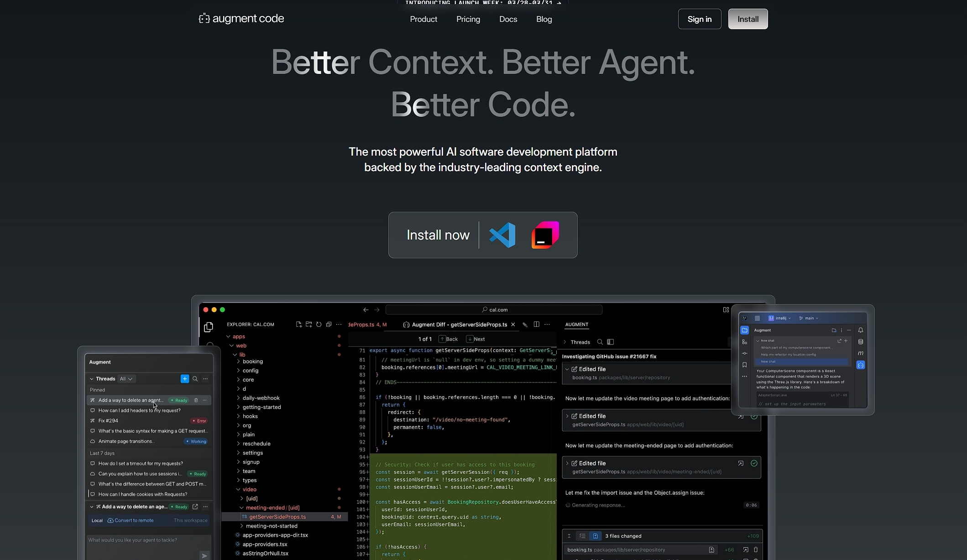Click bookmark icon in IntelliJ left sidebar
Image resolution: width=967 pixels, height=560 pixels.
pos(745,365)
